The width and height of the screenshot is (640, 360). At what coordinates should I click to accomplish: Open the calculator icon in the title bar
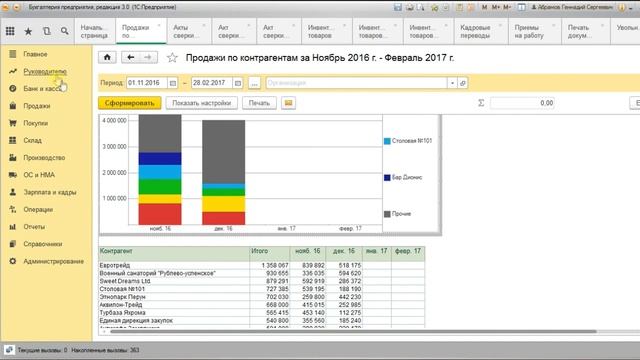[460, 7]
